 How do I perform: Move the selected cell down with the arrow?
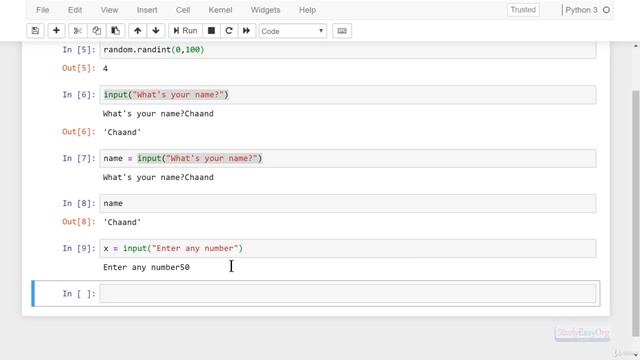(156, 31)
